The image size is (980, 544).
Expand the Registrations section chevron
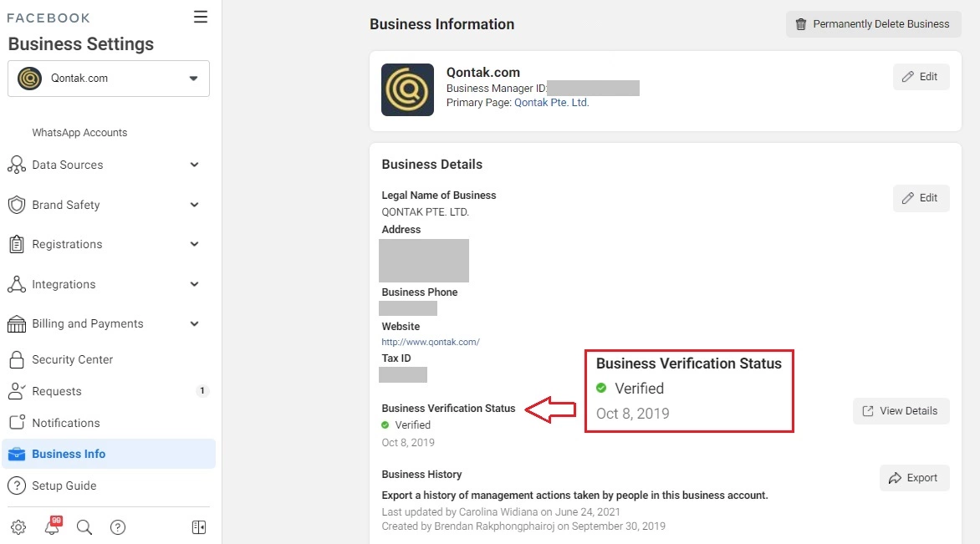click(194, 244)
